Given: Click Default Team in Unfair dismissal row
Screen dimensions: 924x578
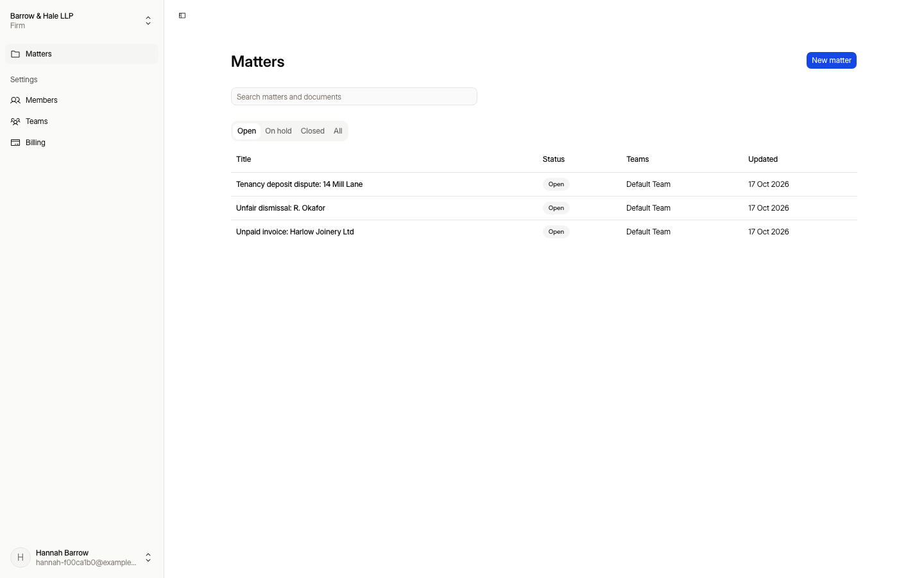Looking at the screenshot, I should [x=648, y=208].
